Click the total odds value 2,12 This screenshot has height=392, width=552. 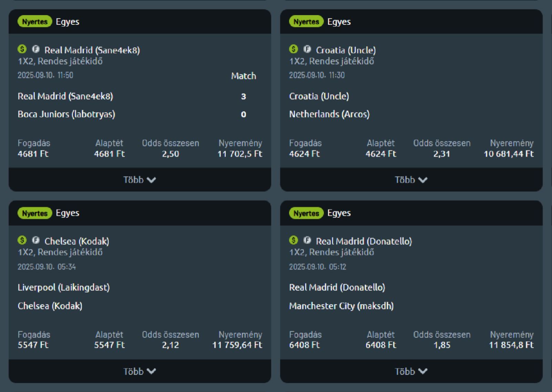click(171, 345)
